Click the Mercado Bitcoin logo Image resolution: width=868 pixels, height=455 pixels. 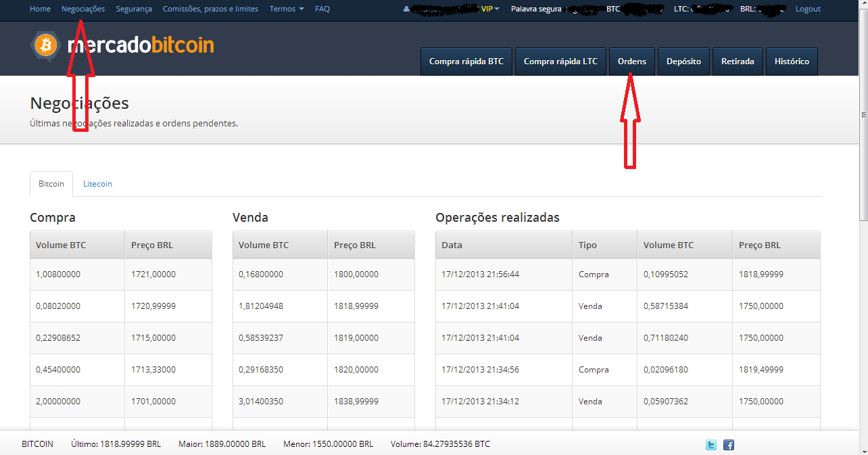(x=122, y=46)
